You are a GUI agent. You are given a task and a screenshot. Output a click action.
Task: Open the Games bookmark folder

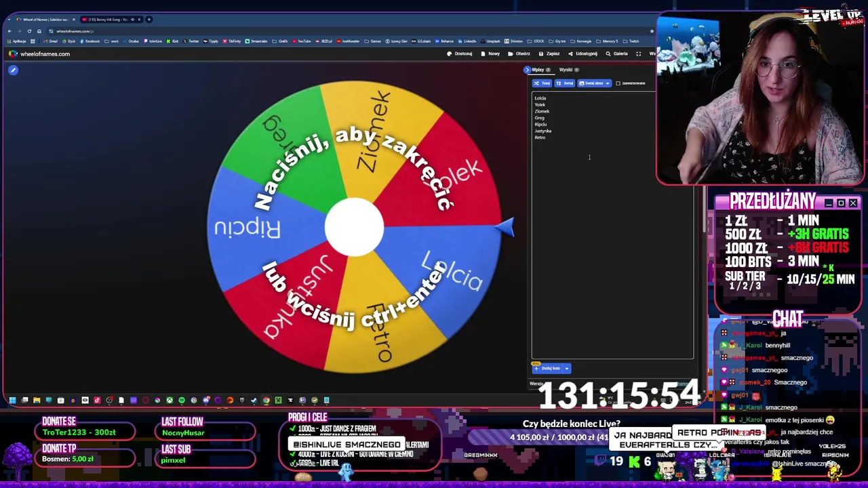[x=373, y=41]
